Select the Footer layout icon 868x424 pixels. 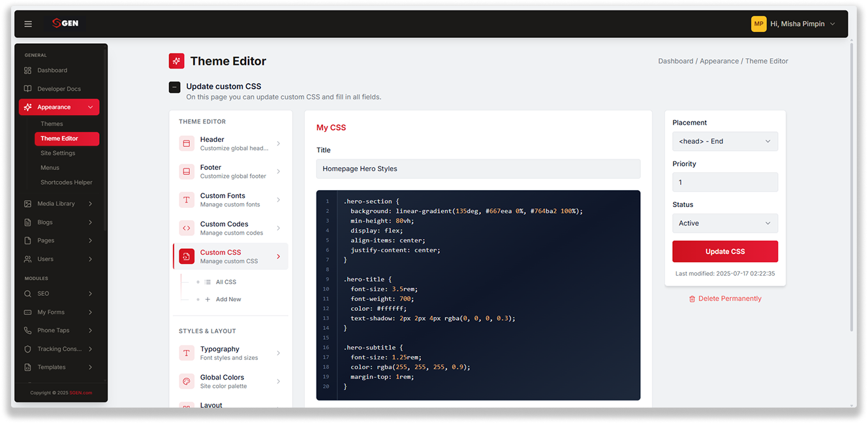click(187, 171)
